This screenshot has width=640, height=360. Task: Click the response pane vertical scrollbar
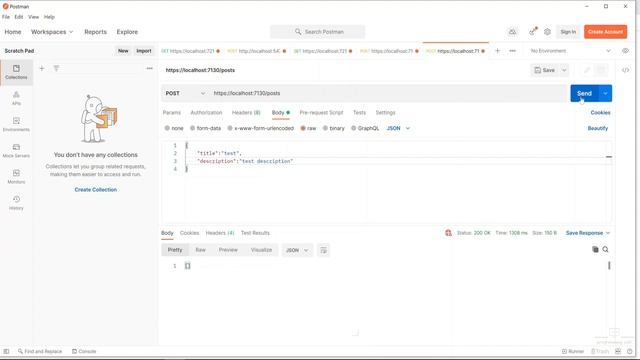tap(609, 266)
